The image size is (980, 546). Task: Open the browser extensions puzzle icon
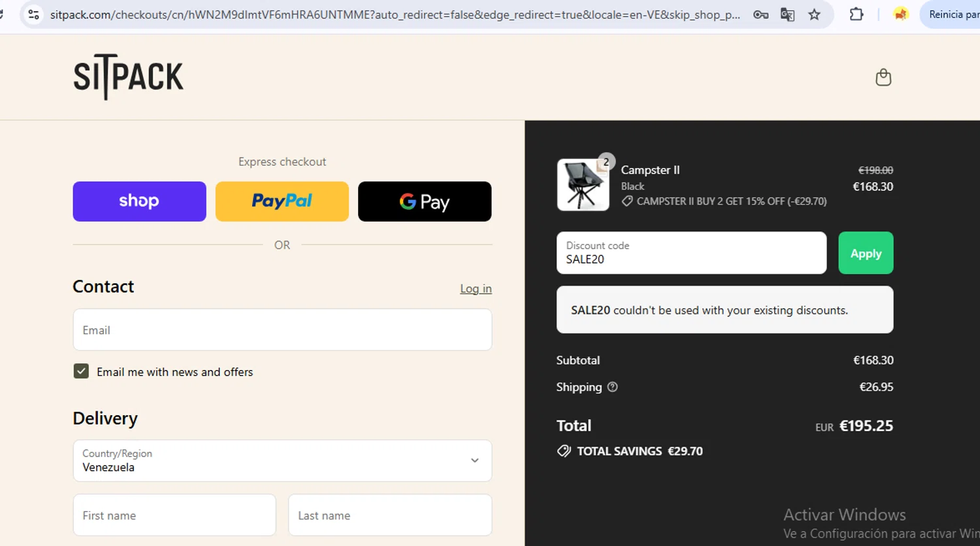[856, 14]
